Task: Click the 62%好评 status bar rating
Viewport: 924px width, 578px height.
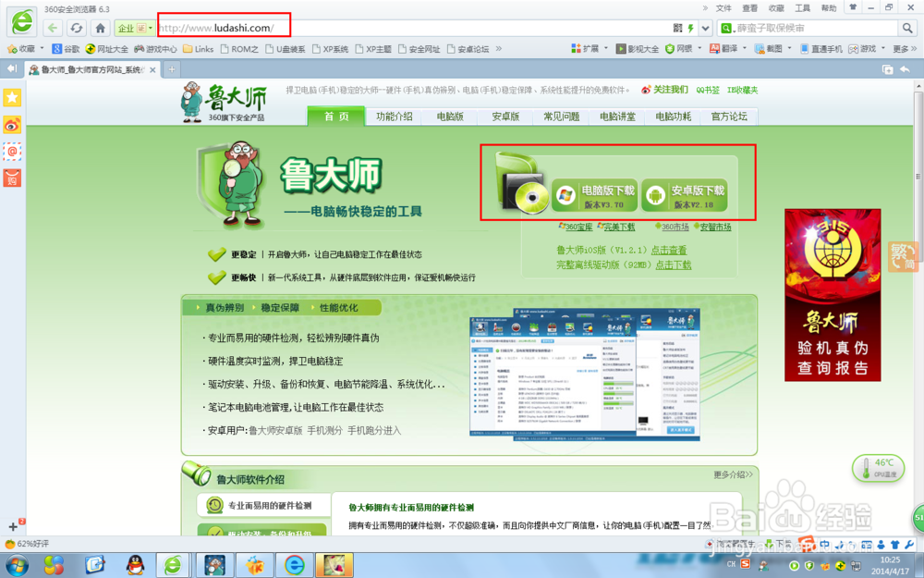Action: pos(28,544)
